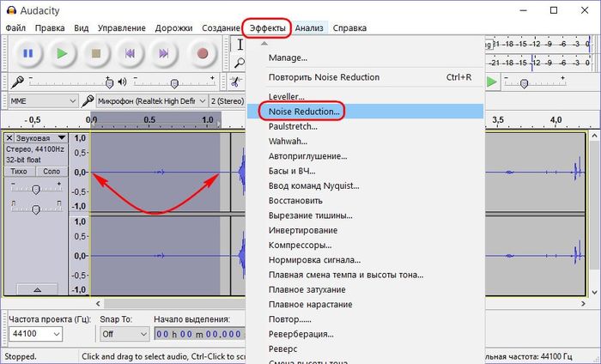
Task: Solo the track with the Соло button
Action: (51, 172)
